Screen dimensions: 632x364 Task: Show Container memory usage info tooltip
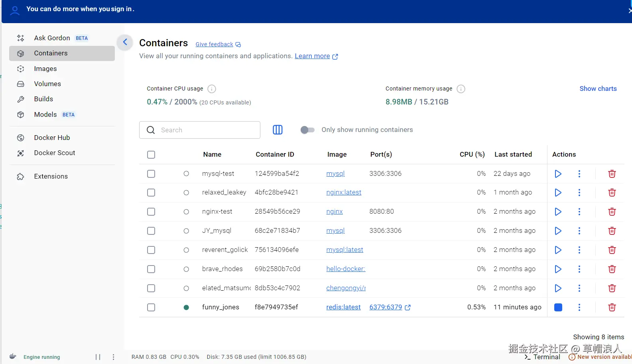click(x=461, y=89)
